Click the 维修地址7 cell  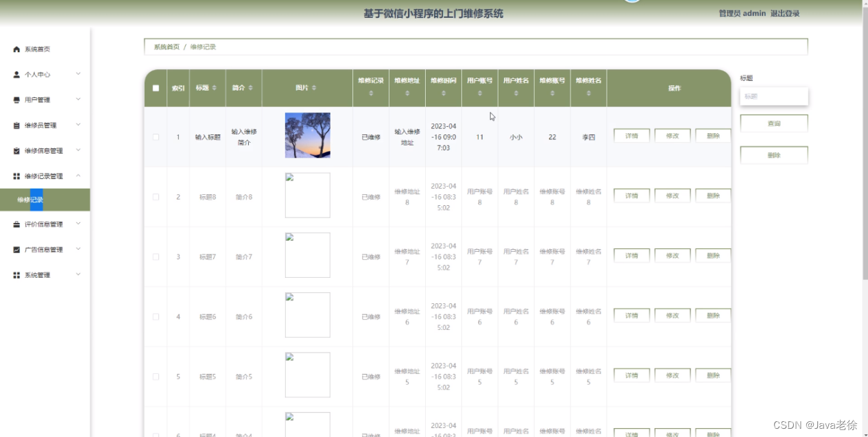407,257
